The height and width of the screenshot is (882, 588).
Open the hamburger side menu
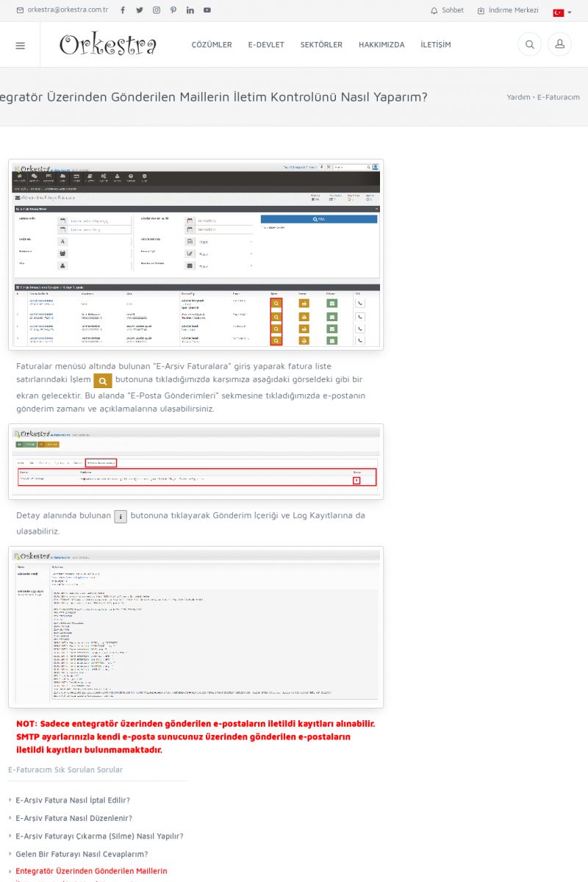click(x=20, y=45)
